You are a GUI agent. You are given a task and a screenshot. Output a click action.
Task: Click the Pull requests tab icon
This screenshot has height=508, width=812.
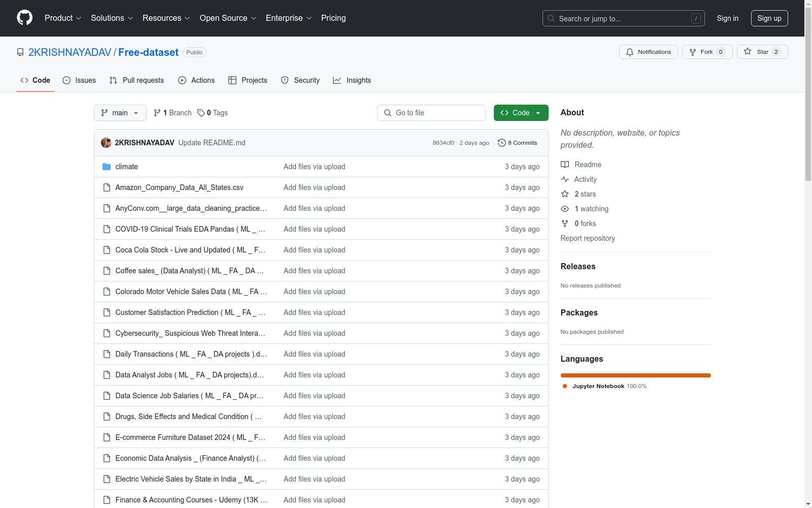pos(113,80)
